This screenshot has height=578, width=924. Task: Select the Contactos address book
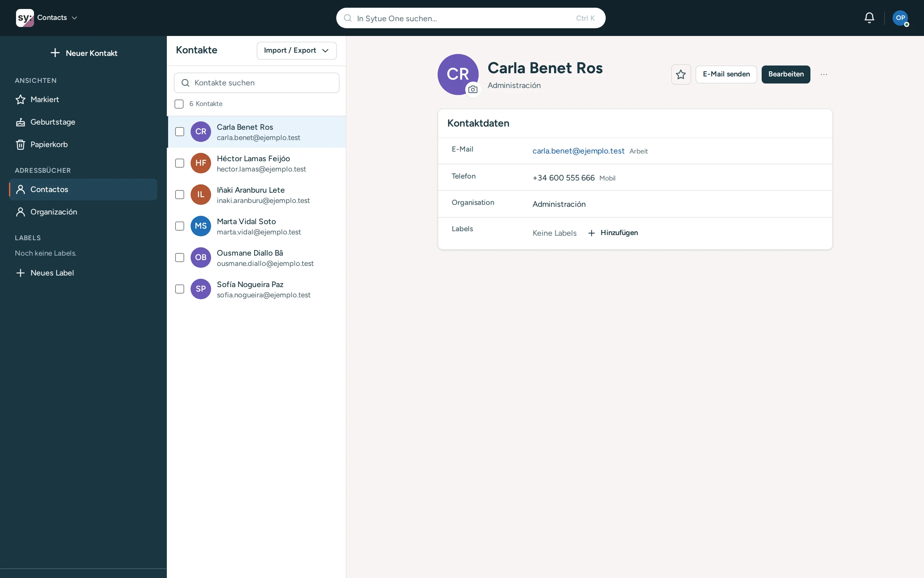(83, 189)
